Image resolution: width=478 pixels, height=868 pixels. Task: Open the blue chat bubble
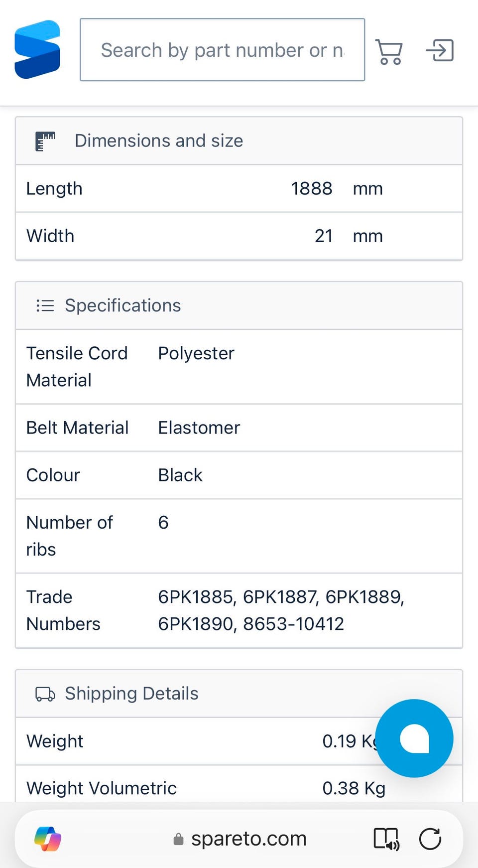coord(414,738)
